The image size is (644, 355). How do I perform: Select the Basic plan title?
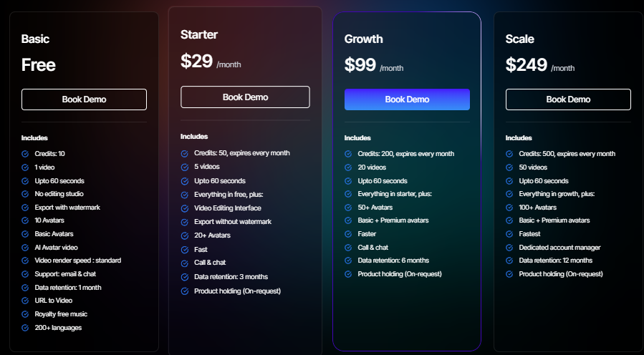(x=35, y=39)
